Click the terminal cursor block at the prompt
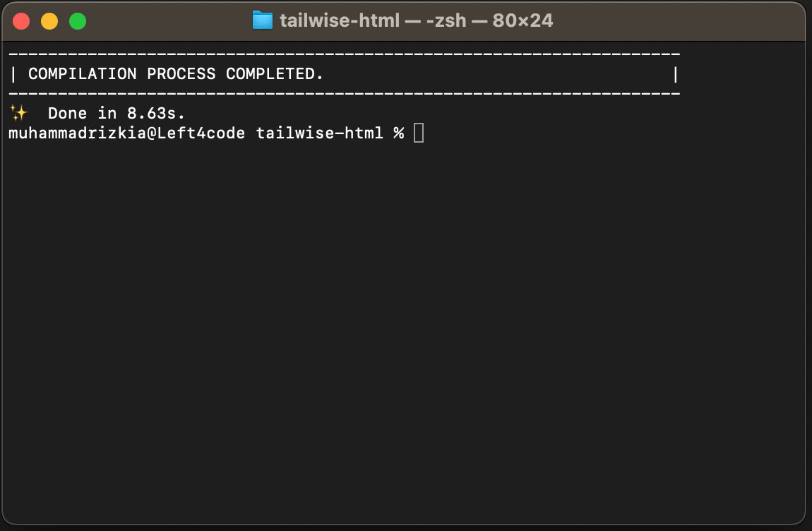Image resolution: width=812 pixels, height=531 pixels. [419, 133]
